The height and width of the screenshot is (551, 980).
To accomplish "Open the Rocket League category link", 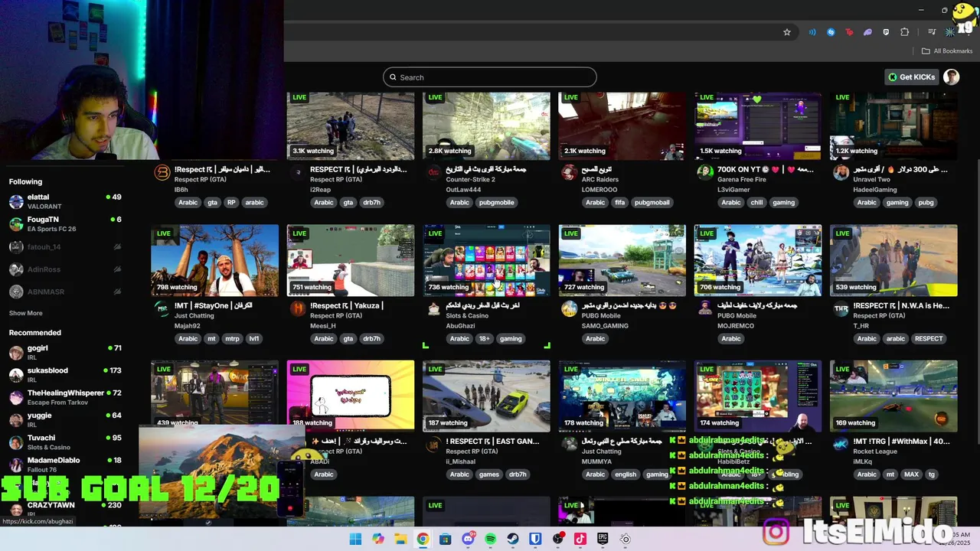I will [875, 452].
